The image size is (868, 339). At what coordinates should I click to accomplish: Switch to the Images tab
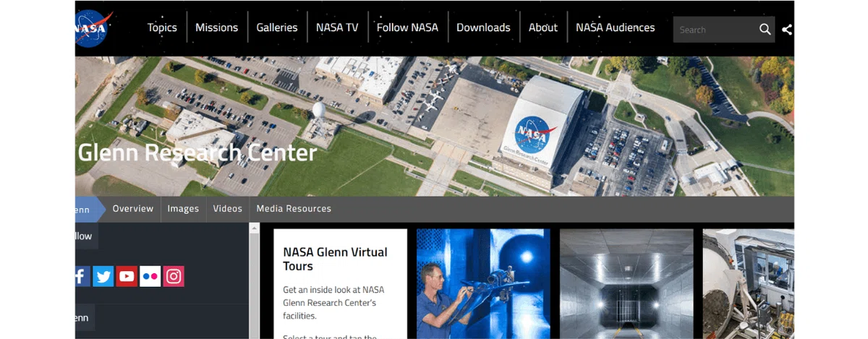(183, 209)
